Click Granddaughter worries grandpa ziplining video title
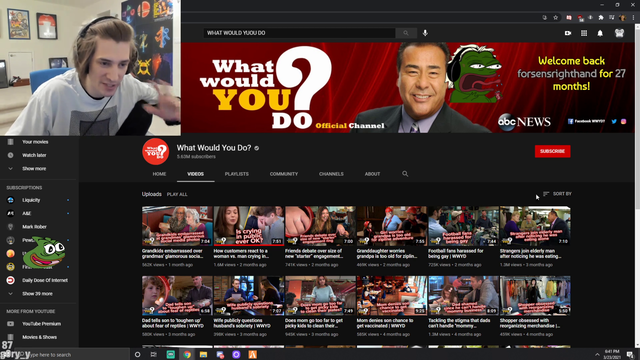Viewport: 640px width, 360px height. (387, 253)
